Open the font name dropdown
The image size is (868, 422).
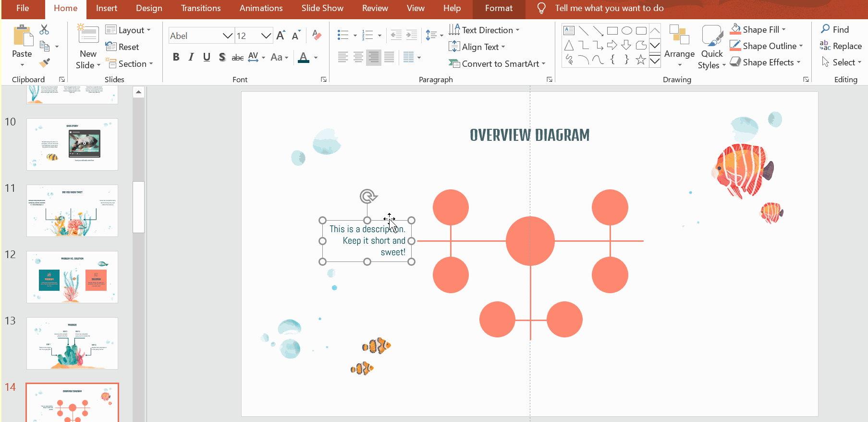coord(227,36)
